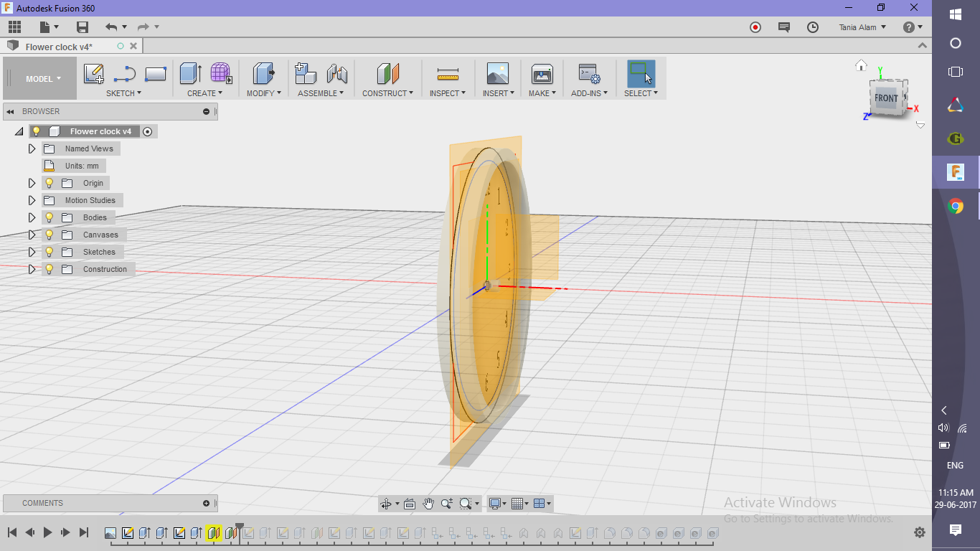Expand the Named Views folder

pyautogui.click(x=32, y=149)
